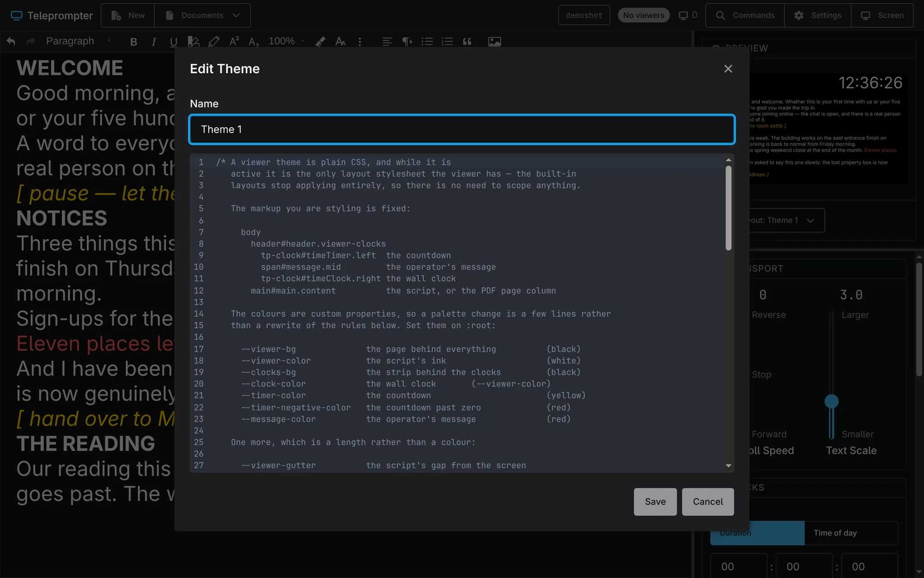
Task: Apply subscript formatting
Action: [254, 42]
